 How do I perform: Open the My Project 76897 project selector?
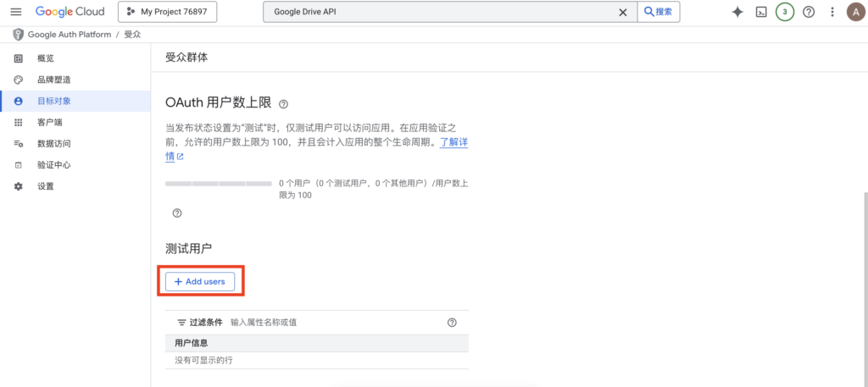[x=167, y=12]
